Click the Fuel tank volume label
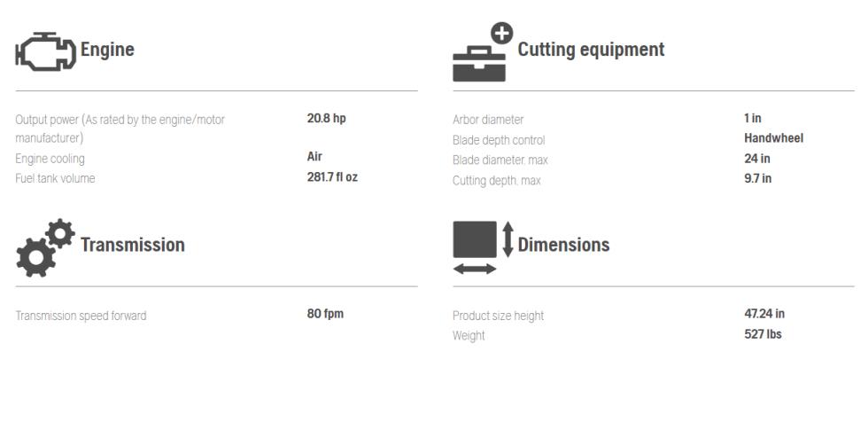This screenshot has width=868, height=422. [55, 178]
